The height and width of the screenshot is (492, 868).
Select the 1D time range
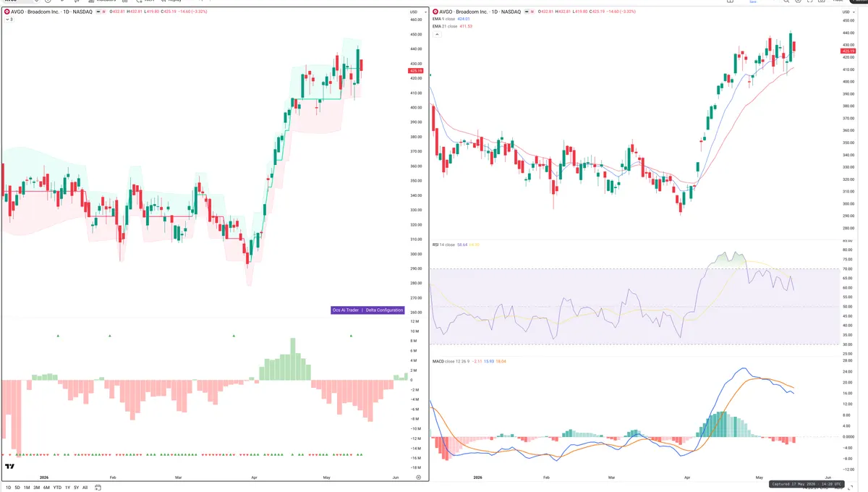click(x=7, y=488)
